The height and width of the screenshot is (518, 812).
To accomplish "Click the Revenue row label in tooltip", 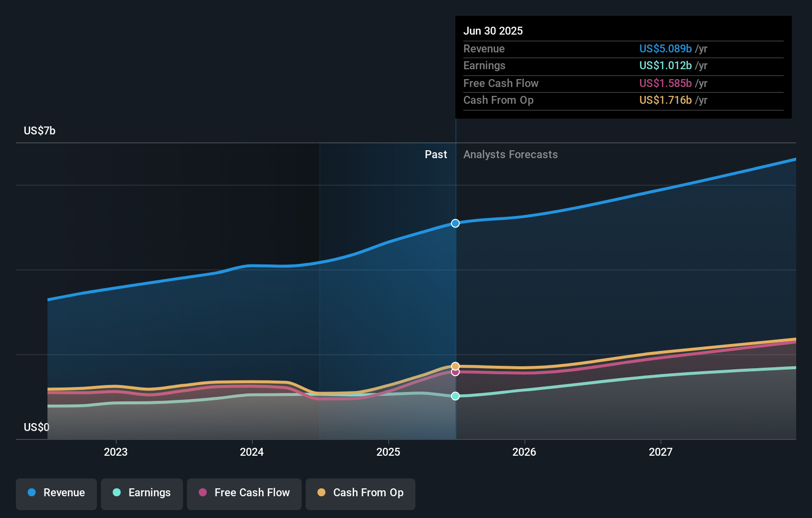I will click(x=484, y=48).
